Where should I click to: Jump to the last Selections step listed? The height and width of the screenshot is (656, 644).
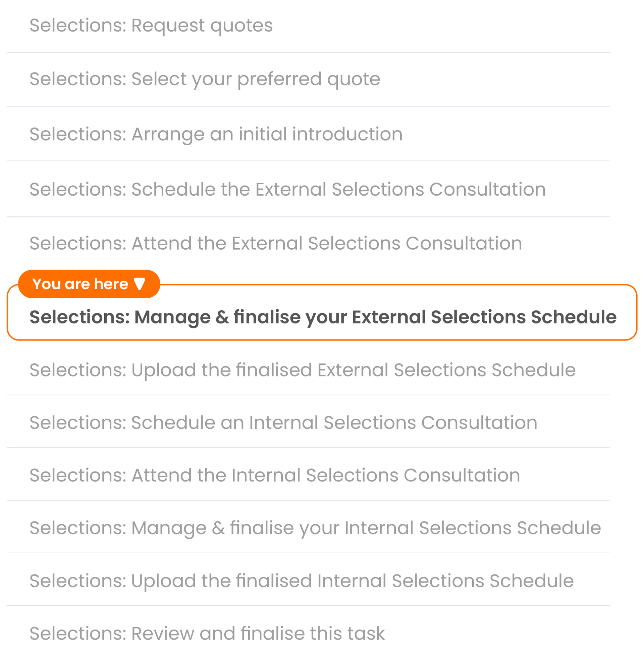(207, 634)
